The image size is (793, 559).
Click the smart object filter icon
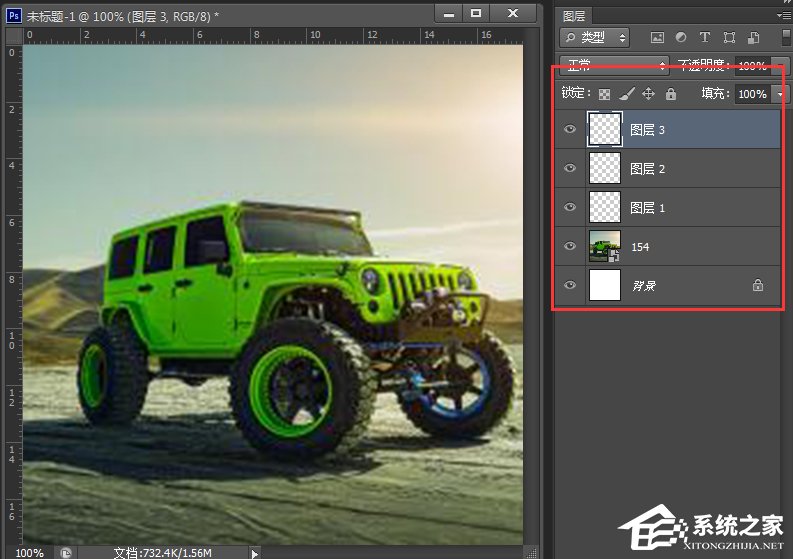click(754, 37)
